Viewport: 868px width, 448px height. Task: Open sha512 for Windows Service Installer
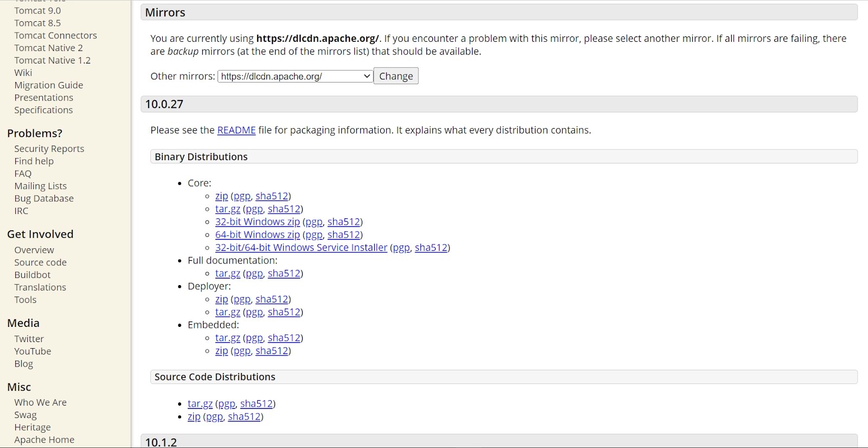pyautogui.click(x=431, y=248)
